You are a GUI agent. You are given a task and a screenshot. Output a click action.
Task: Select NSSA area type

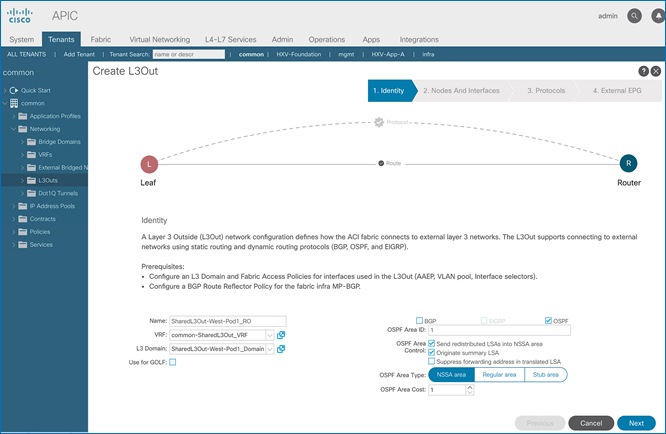click(451, 375)
